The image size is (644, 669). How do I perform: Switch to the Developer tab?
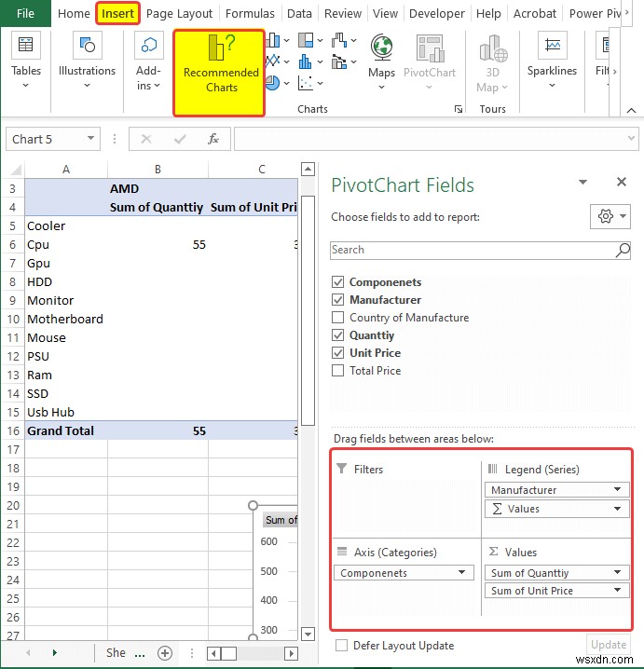437,14
